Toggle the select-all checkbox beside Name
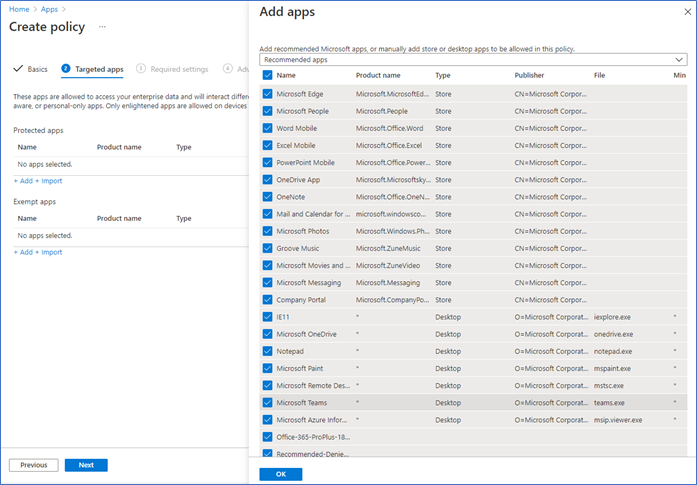The width and height of the screenshot is (697, 485). [267, 75]
